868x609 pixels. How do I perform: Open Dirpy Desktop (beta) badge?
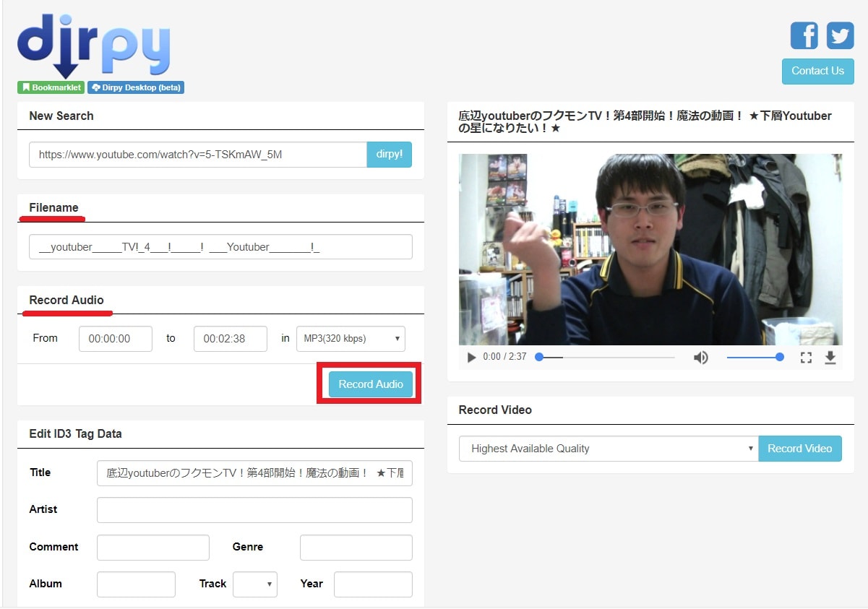click(136, 87)
